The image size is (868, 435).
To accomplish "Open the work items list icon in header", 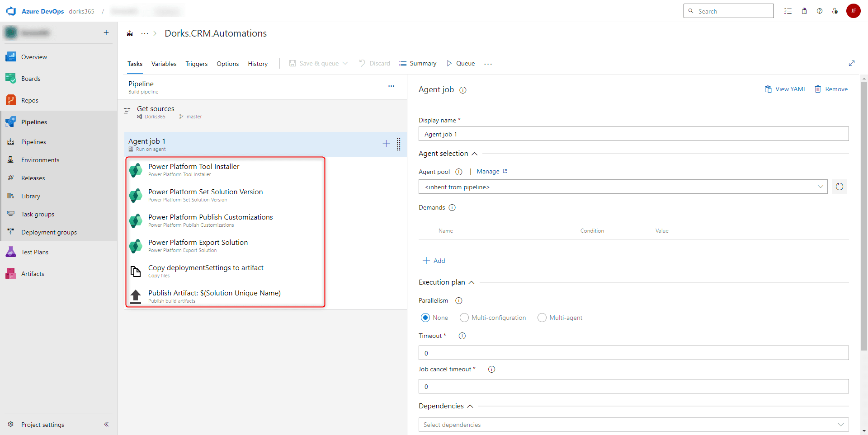I will point(788,11).
